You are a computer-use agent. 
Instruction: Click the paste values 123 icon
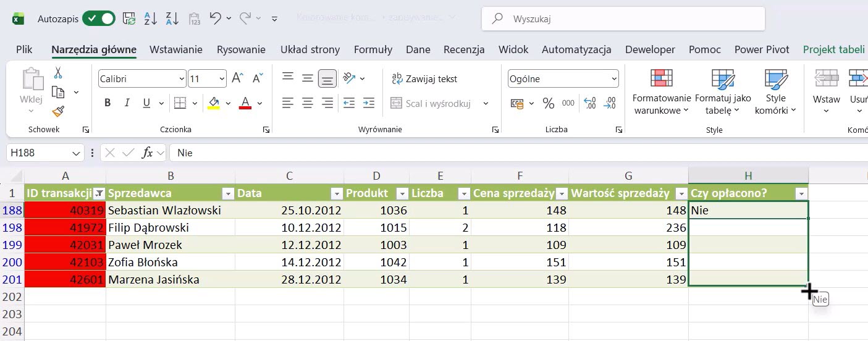(193, 19)
